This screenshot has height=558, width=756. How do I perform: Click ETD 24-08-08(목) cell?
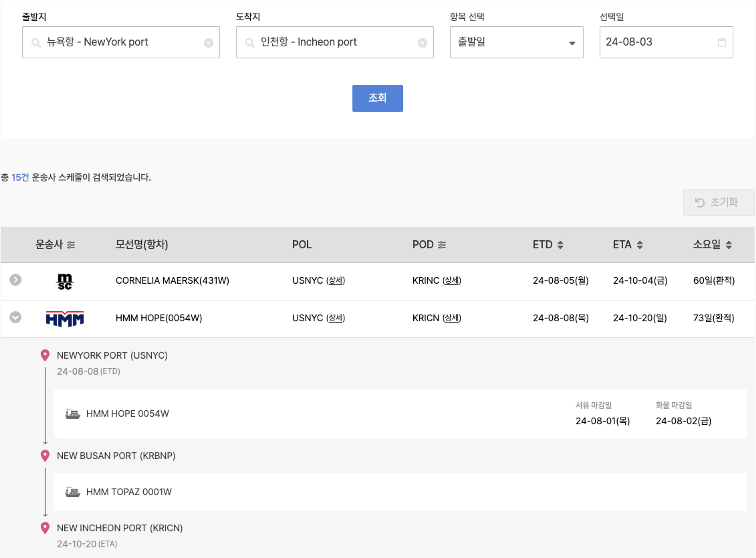561,318
